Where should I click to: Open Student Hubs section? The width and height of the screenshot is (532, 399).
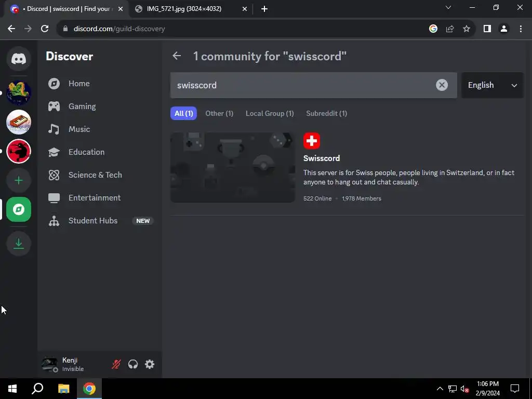99,220
